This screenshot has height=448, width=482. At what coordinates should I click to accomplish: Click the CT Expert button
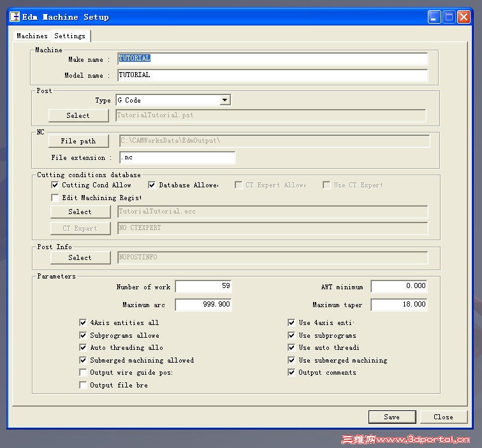click(x=80, y=228)
